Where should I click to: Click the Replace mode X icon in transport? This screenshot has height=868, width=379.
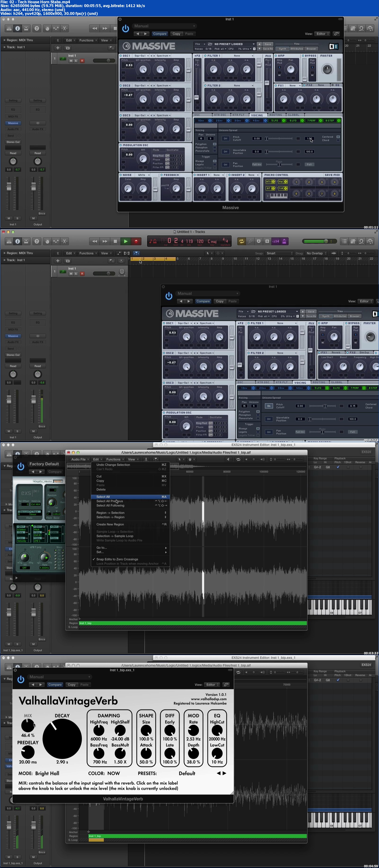pos(259,241)
